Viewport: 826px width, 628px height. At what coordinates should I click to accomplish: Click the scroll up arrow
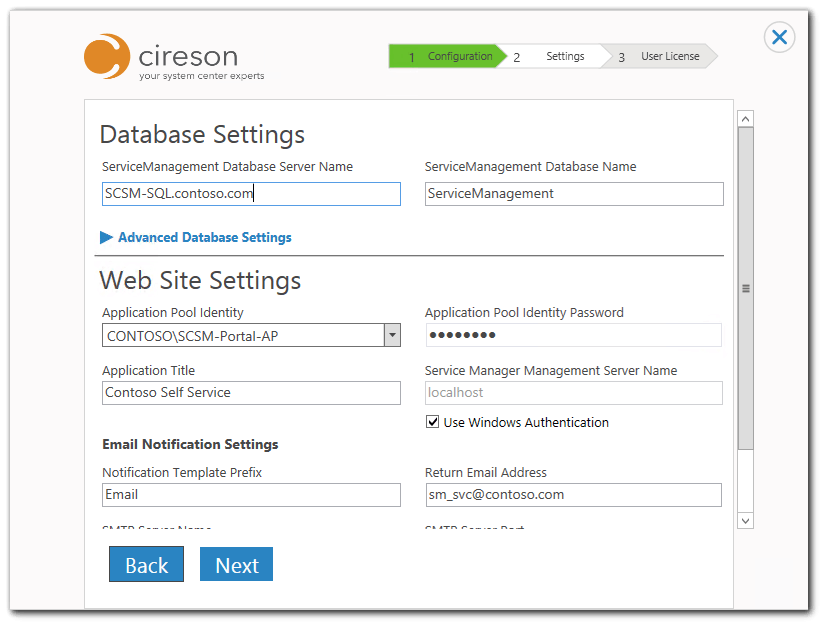pyautogui.click(x=745, y=119)
